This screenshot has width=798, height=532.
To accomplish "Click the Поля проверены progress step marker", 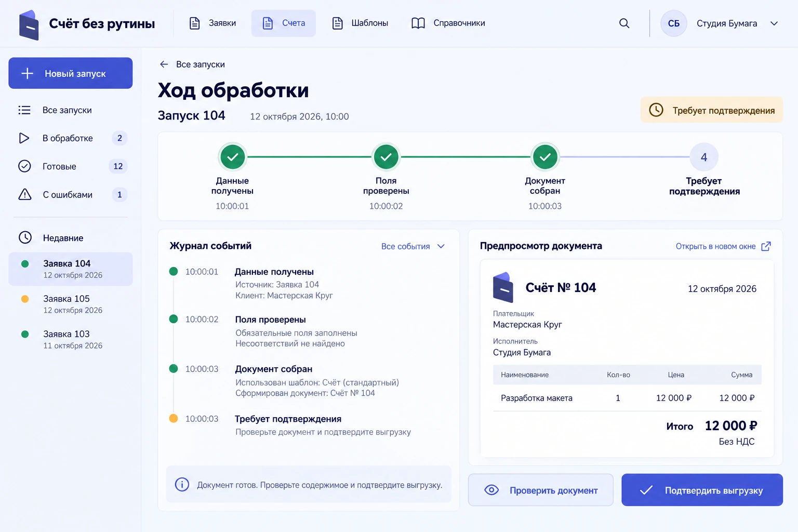I will point(386,157).
